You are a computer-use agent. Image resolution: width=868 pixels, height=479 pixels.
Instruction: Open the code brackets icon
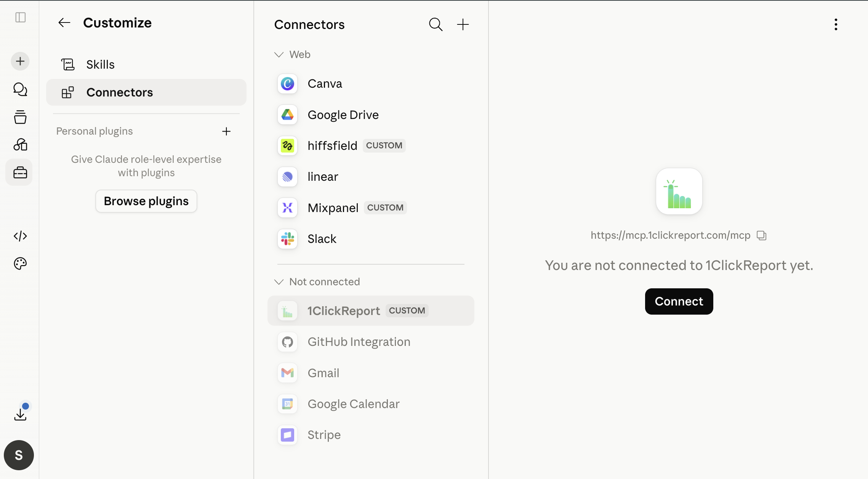[x=20, y=236]
